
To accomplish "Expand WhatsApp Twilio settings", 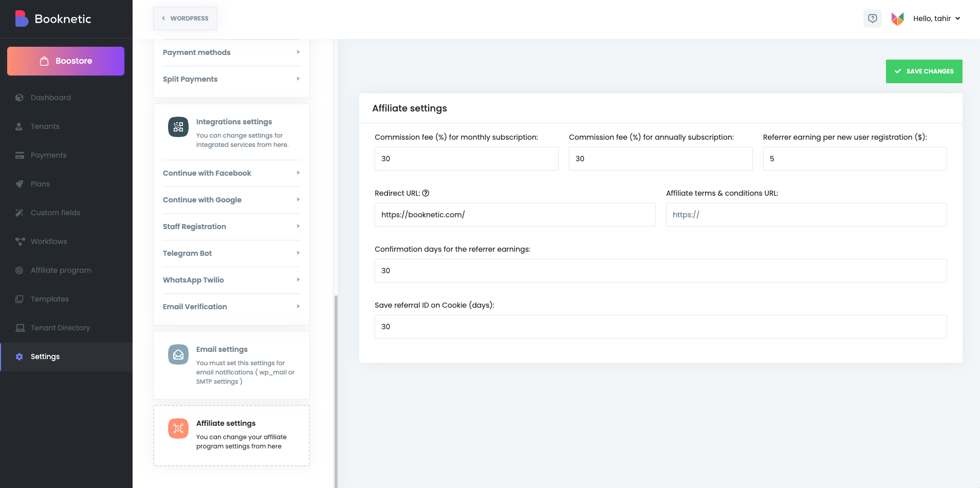I will coord(231,280).
